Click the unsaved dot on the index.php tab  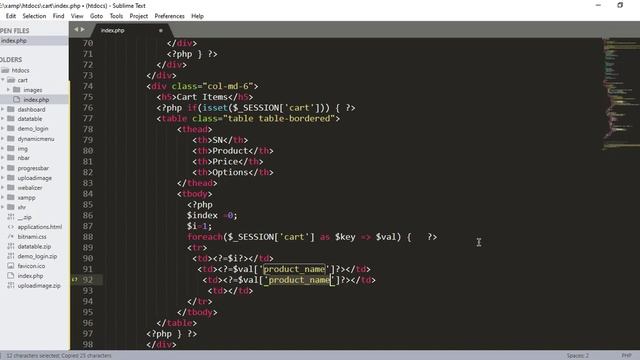point(160,30)
